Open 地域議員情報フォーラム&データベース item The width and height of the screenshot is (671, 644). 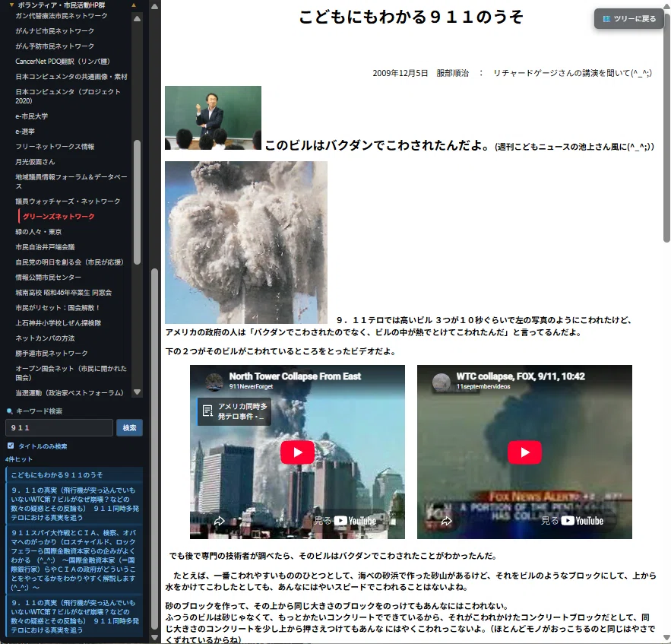71,182
